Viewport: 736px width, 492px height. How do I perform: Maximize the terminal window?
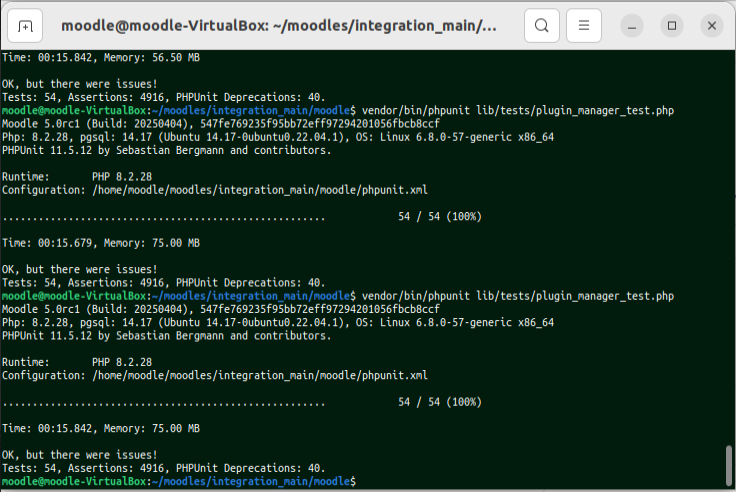(672, 26)
